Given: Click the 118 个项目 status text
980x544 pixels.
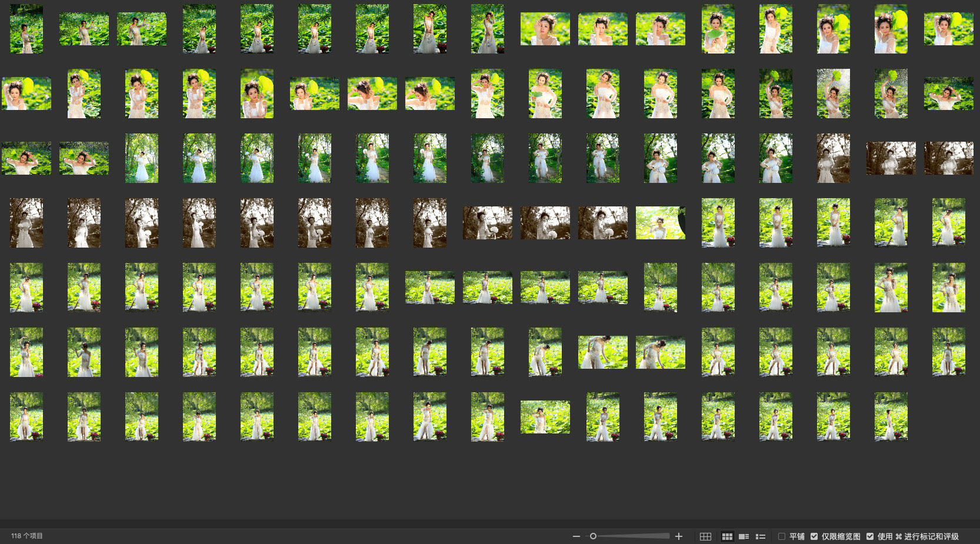Looking at the screenshot, I should [x=27, y=536].
